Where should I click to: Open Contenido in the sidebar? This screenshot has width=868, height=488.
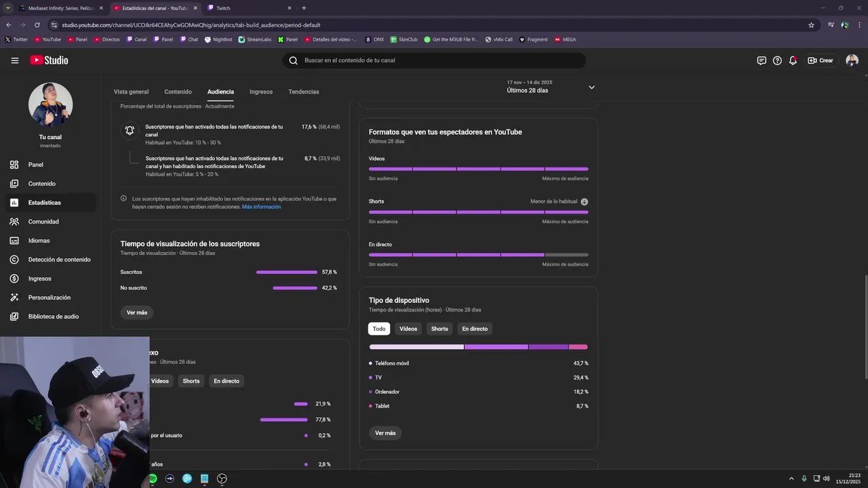pos(51,184)
